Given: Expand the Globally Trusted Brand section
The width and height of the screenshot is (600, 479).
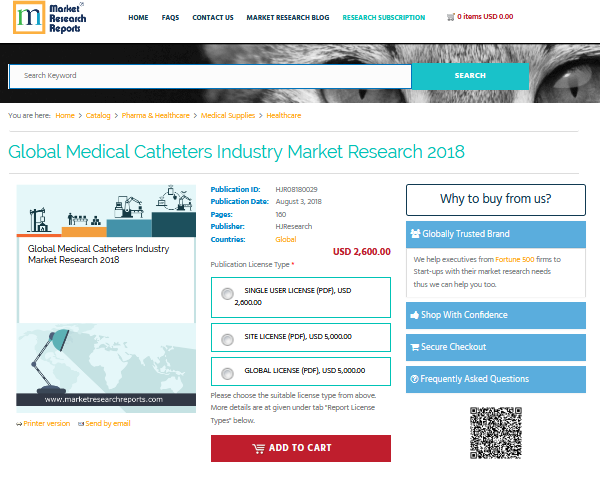Looking at the screenshot, I should (x=496, y=234).
